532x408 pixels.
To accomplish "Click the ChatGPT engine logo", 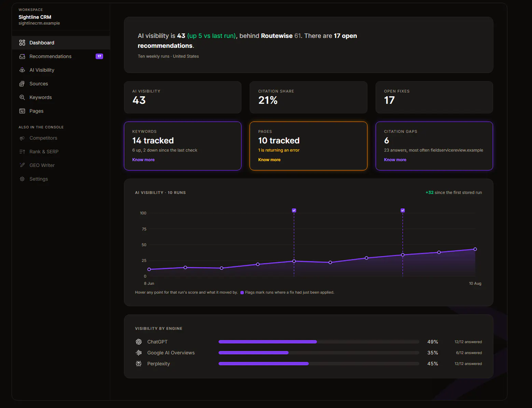I will coord(139,342).
